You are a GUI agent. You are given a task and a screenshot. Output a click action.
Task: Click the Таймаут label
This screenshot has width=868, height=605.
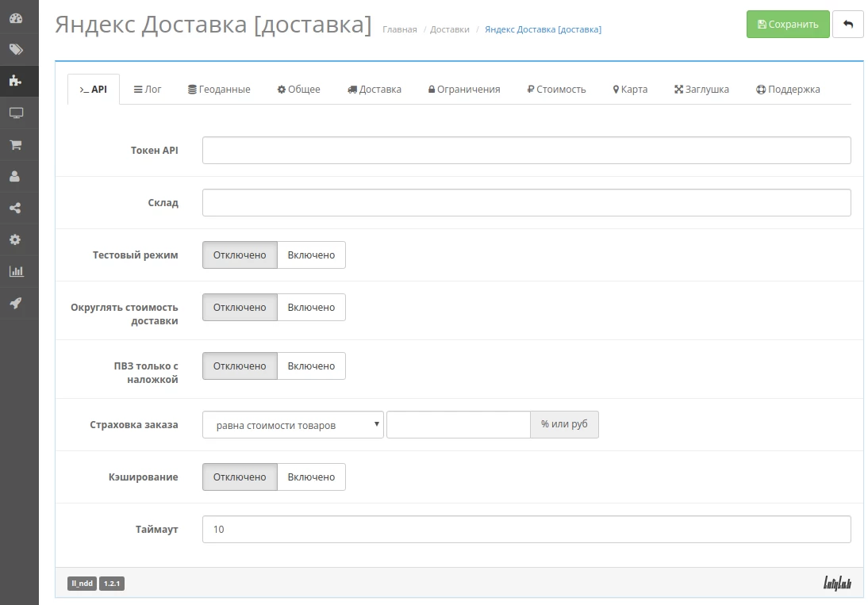[x=156, y=529]
